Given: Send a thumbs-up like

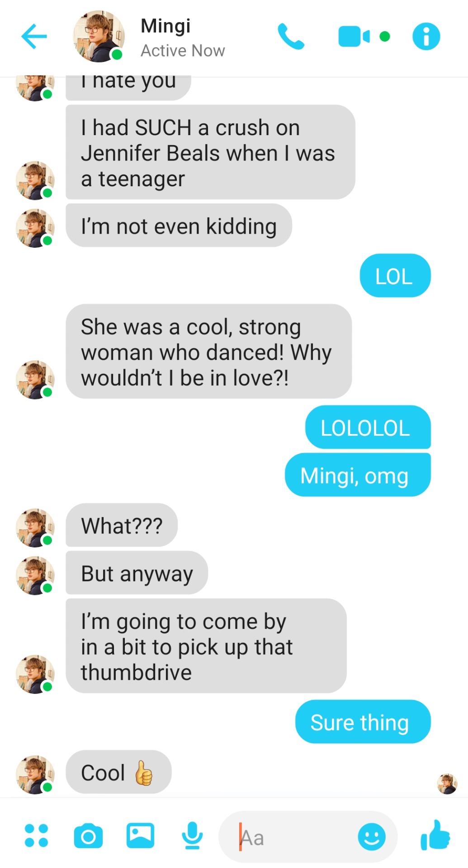Looking at the screenshot, I should pos(435,835).
